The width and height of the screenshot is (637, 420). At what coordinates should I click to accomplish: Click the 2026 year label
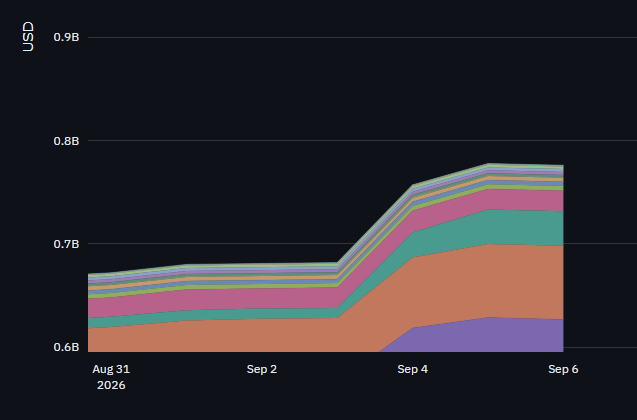coord(111,385)
